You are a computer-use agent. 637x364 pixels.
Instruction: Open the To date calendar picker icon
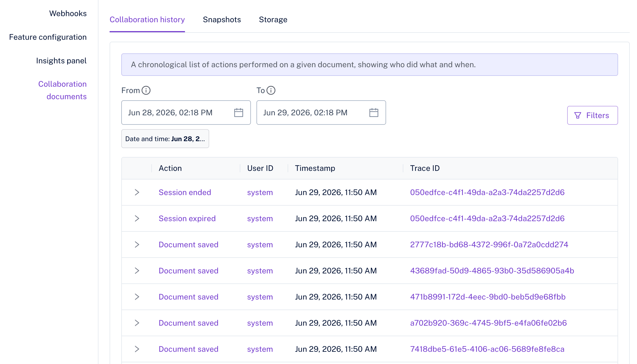(374, 113)
